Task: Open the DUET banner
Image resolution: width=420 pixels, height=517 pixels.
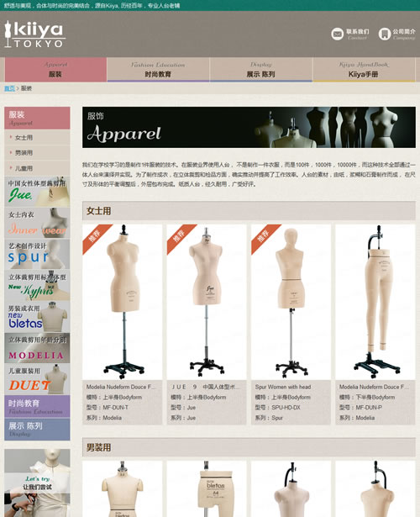Action: click(37, 379)
